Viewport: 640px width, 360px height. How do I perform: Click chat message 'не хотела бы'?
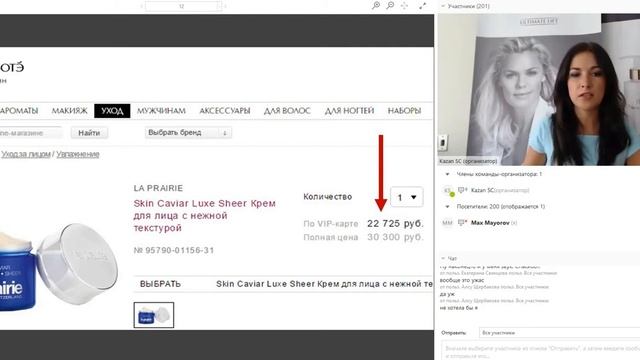(458, 308)
